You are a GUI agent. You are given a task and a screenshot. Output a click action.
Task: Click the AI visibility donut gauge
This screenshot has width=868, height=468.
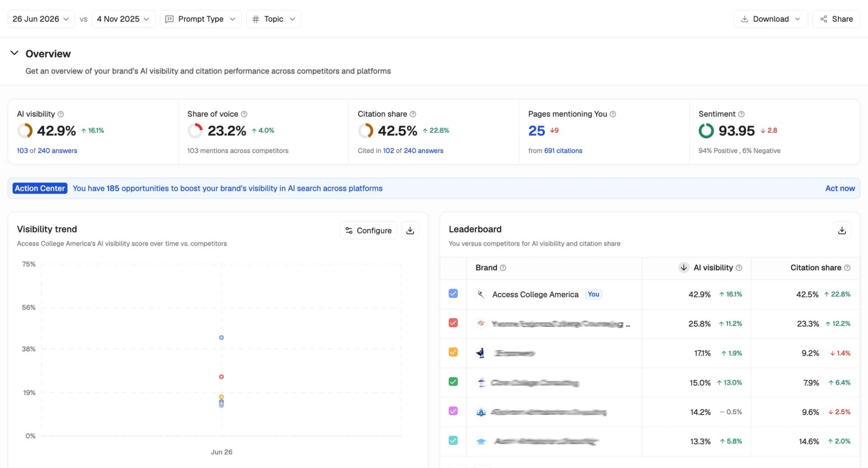click(x=25, y=131)
